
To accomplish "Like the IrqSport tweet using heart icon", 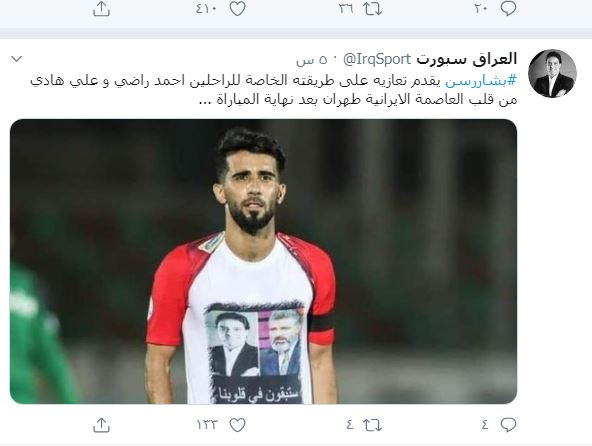I will [x=237, y=425].
